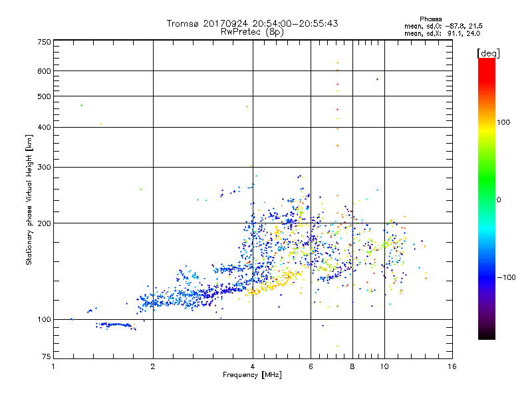Click the y-axis '300' tick label
The width and height of the screenshot is (532, 399).
(45, 167)
